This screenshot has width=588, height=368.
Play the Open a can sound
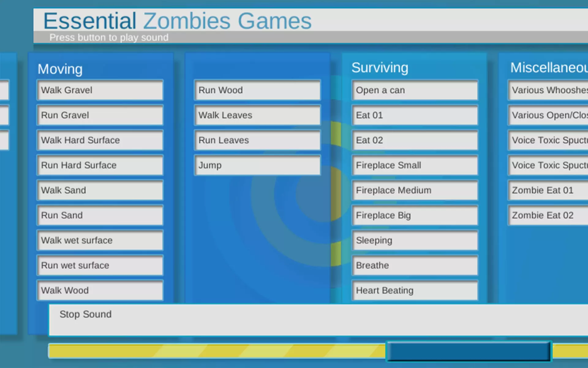point(415,90)
